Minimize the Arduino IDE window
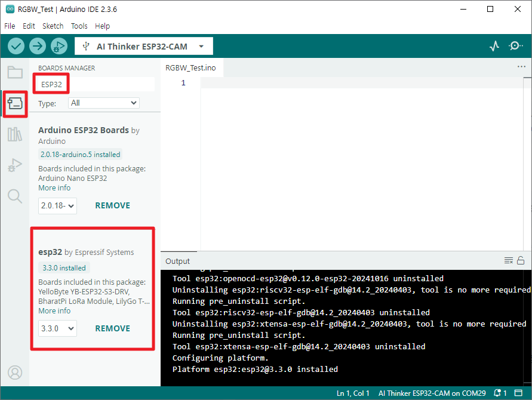532x400 pixels. pos(463,9)
